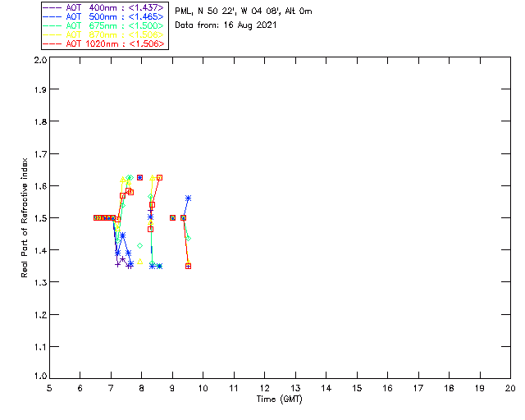Click the blue asterisk marker at 1.35 near 8.6h
This screenshot has height=420, width=525.
click(x=160, y=267)
